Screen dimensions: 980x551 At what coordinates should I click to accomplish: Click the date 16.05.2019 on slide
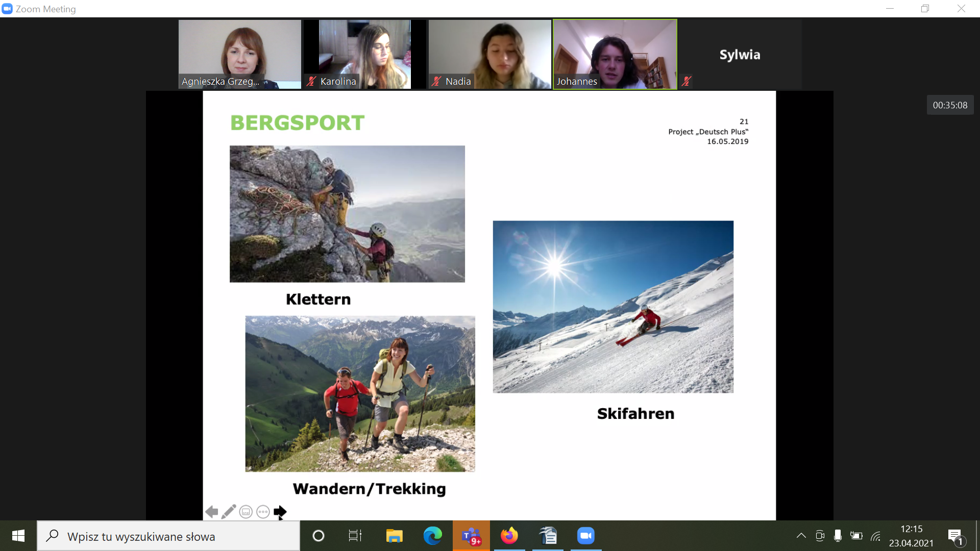coord(727,141)
